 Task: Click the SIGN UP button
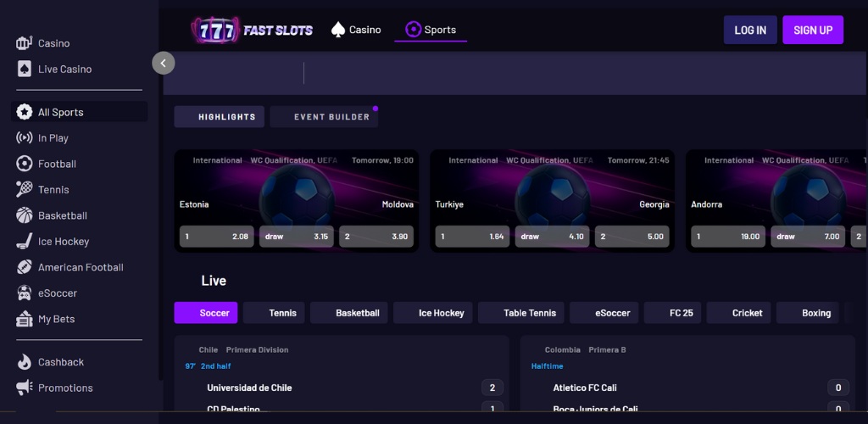click(813, 30)
